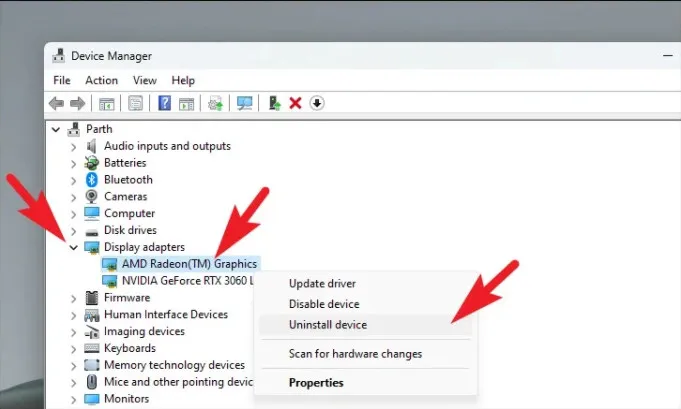This screenshot has height=409, width=681.
Task: Click the Properties sheet icon in the toolbar
Action: tap(135, 103)
